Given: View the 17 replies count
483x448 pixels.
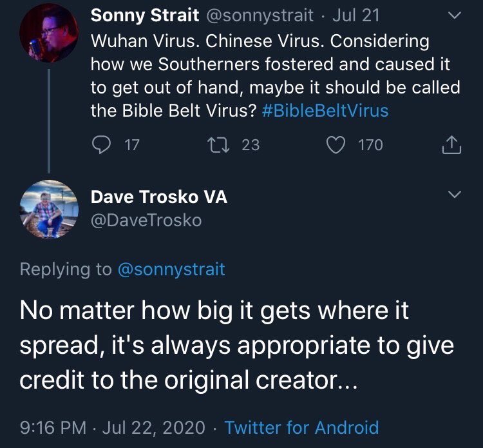Looking at the screenshot, I should pyautogui.click(x=132, y=145).
